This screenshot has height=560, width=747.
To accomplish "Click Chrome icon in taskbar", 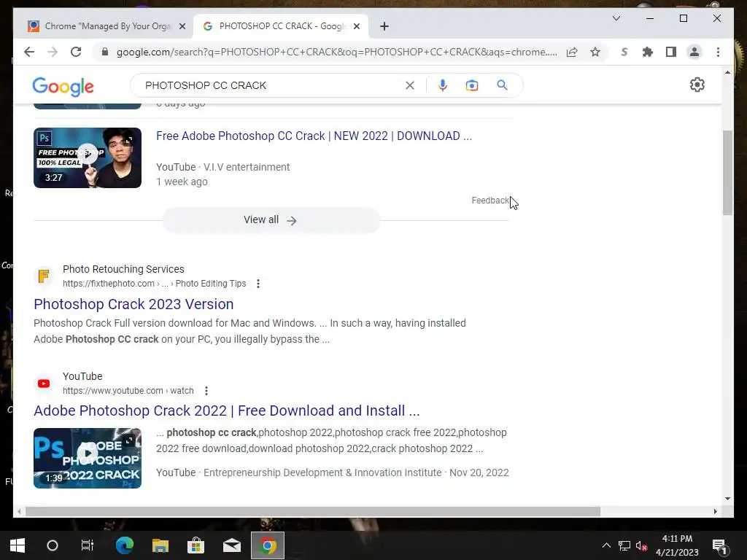I will tap(268, 545).
